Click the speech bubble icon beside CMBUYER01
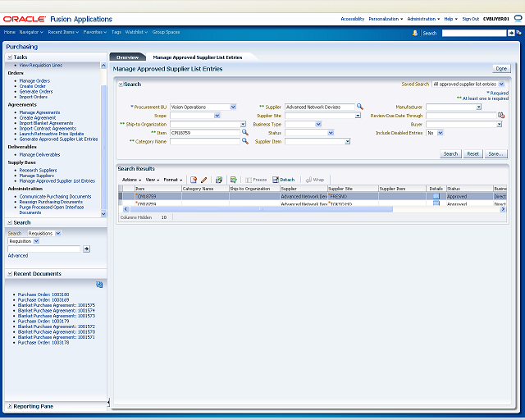Image resolution: width=525 pixels, height=420 pixels. [518, 19]
